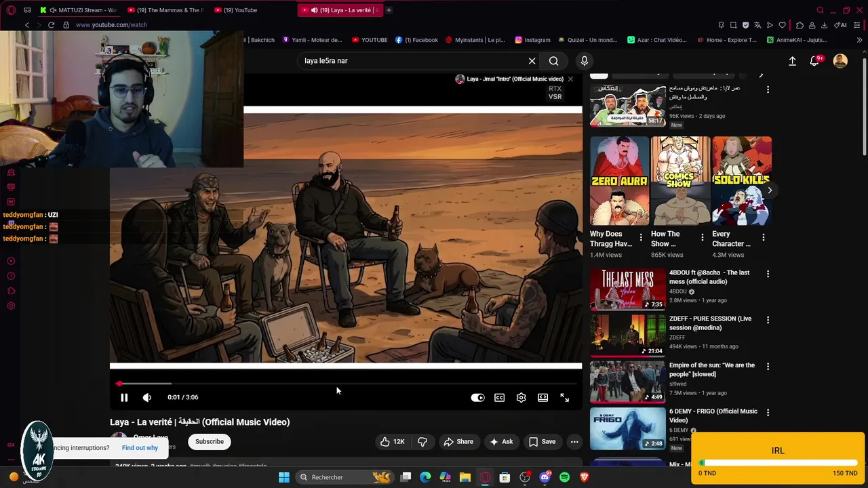The image size is (868, 488).
Task: Click the Find out why link
Action: coord(140,448)
